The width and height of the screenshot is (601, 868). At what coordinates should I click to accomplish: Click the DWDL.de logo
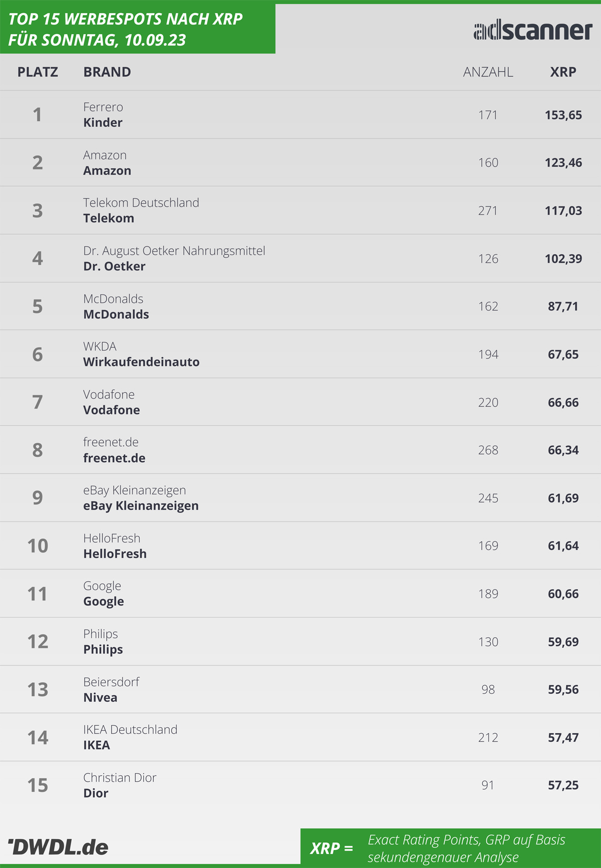(x=58, y=847)
